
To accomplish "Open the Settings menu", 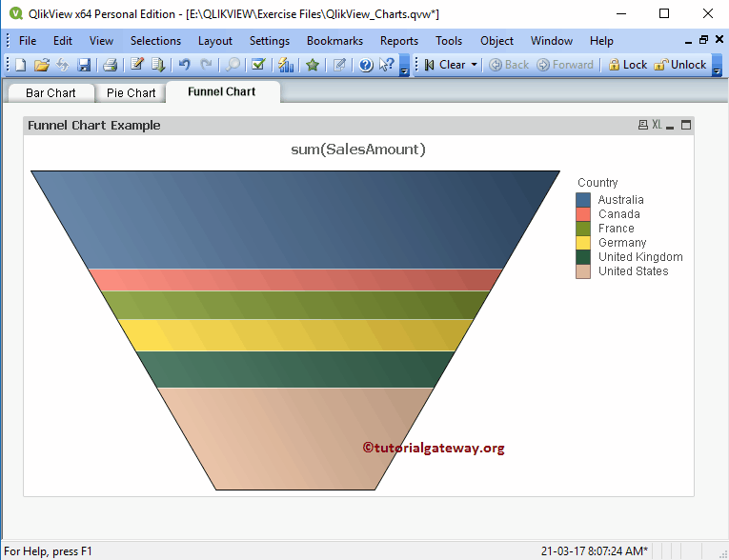I will [x=269, y=41].
